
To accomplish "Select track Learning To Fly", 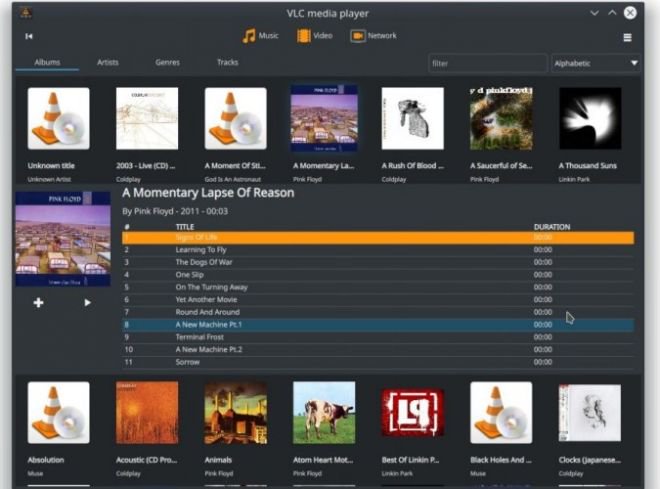I will click(x=378, y=250).
